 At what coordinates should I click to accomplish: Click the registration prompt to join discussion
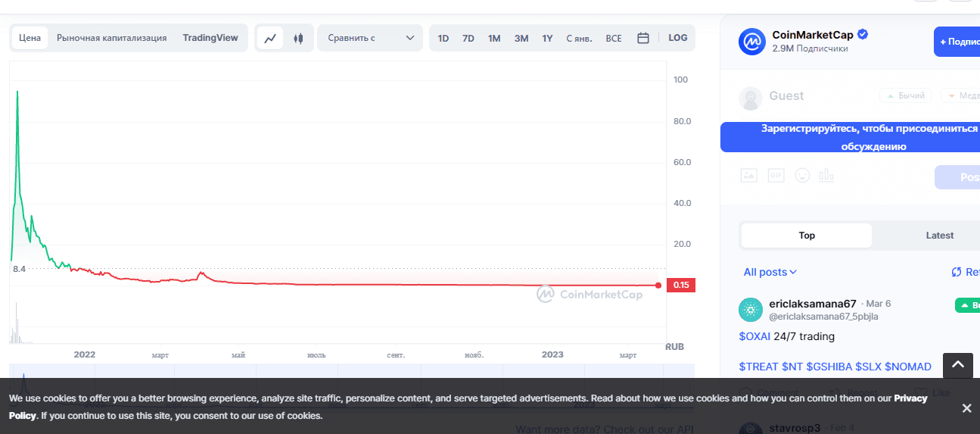pyautogui.click(x=850, y=137)
